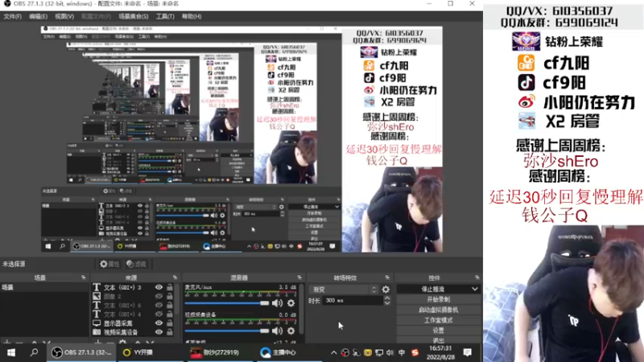The width and height of the screenshot is (644, 362).
Task: Expand the system tray hidden icons chevron
Action: point(333,352)
